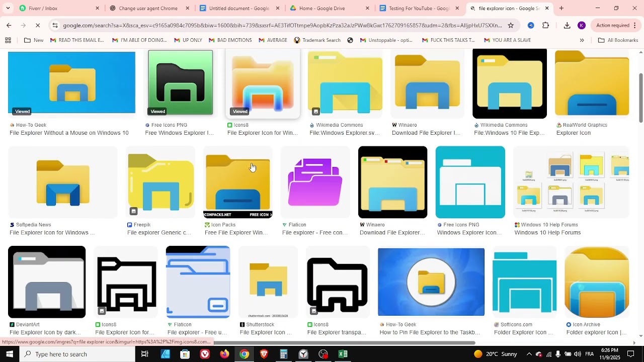Bookmark this page with star icon
Screen dimensions: 644x362
[511, 25]
